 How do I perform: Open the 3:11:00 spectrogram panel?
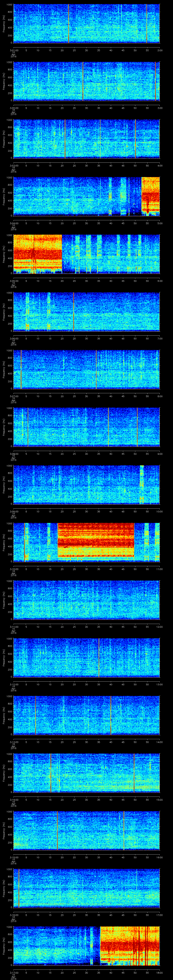tap(87, 600)
